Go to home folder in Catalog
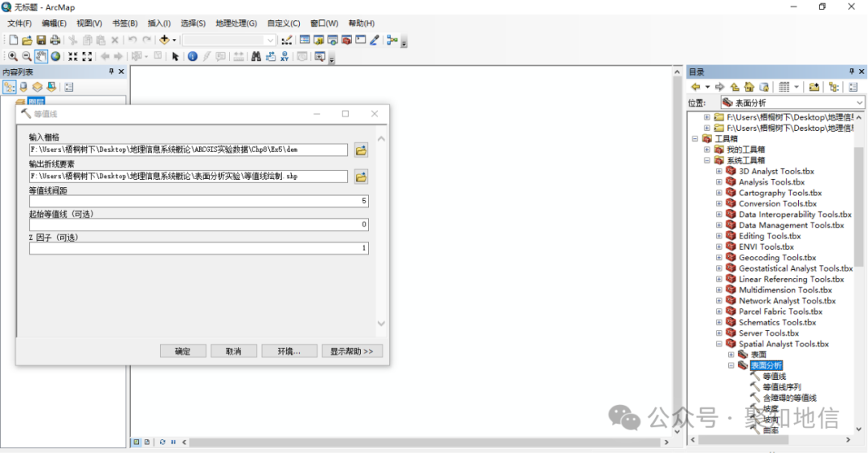 749,87
